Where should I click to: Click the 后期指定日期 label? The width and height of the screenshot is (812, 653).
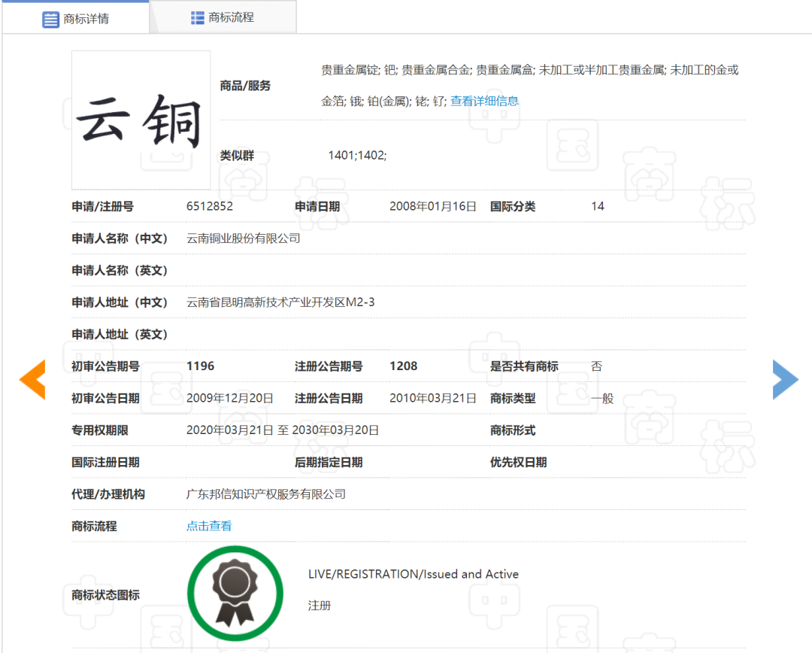pyautogui.click(x=329, y=462)
